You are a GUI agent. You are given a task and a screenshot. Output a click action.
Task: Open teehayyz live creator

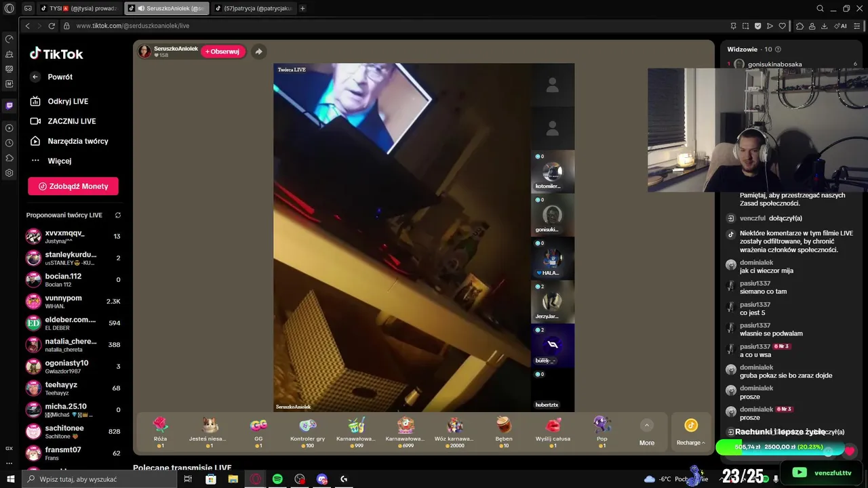click(x=73, y=388)
